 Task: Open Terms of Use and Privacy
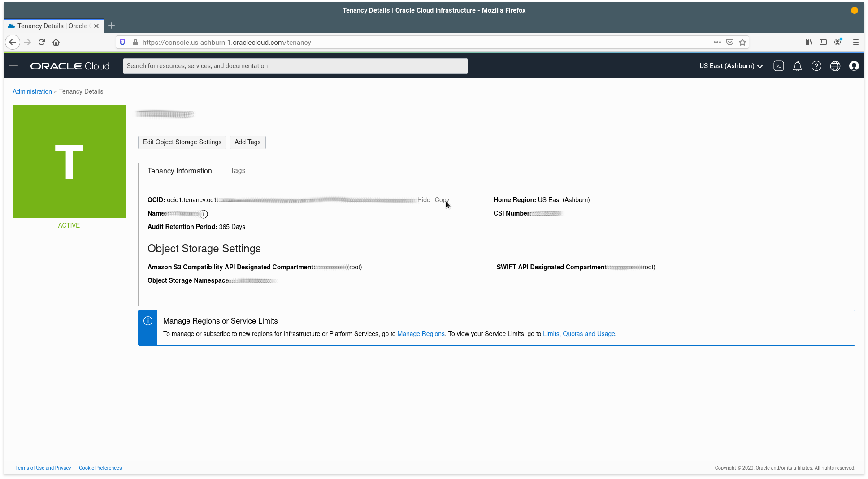[x=43, y=468]
